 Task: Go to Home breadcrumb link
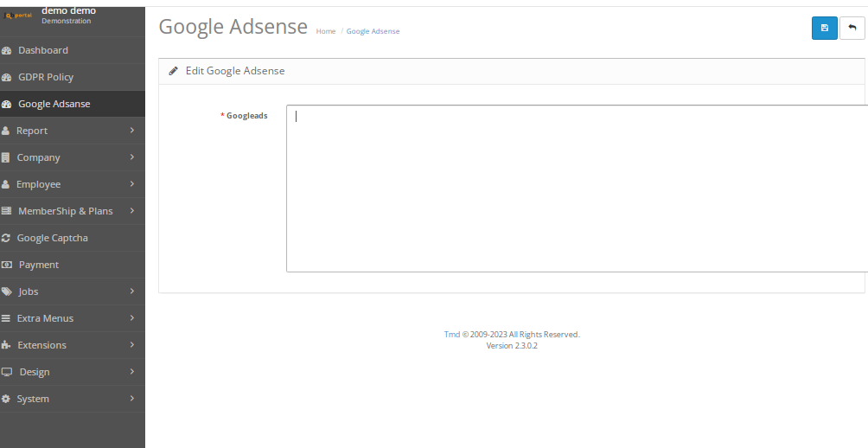point(326,31)
